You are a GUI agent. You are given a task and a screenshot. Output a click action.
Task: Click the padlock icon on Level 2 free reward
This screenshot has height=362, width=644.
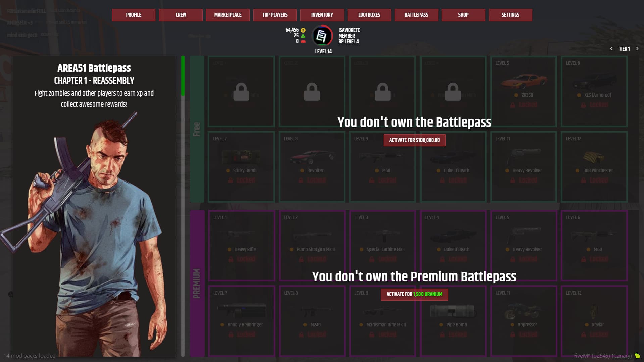(x=312, y=92)
